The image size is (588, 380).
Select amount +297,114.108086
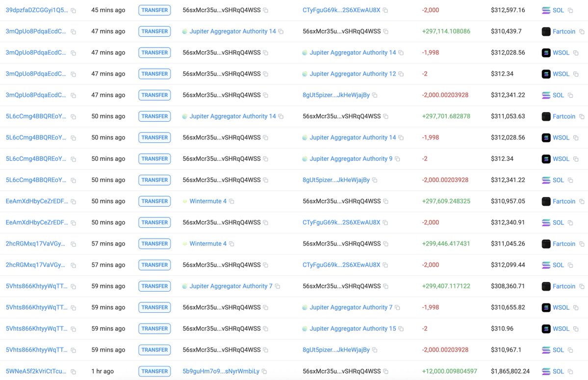[446, 31]
